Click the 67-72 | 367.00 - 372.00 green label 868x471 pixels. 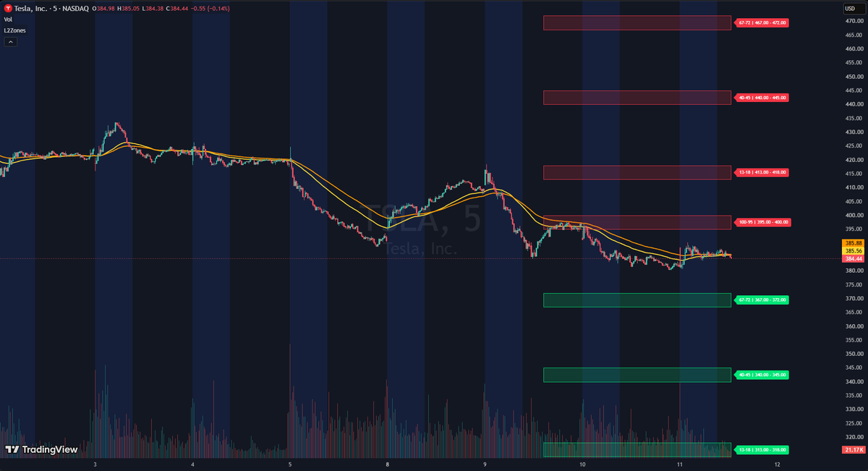[x=762, y=300]
